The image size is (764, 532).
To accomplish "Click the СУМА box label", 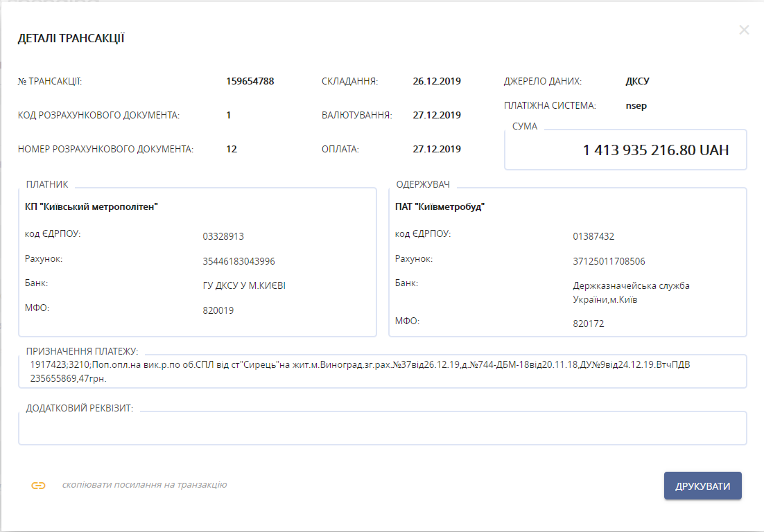I will coord(525,127).
